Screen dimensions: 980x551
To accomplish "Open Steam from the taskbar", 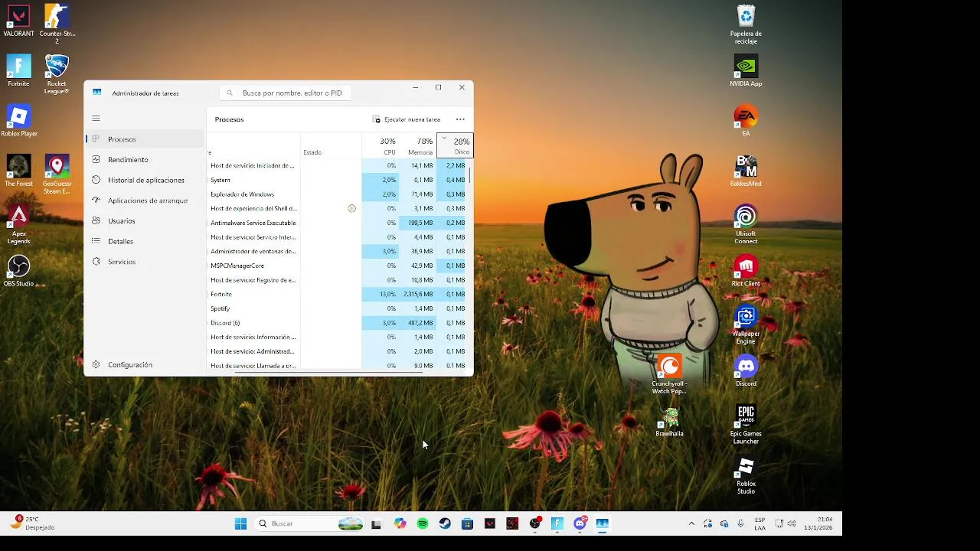I will [x=445, y=523].
